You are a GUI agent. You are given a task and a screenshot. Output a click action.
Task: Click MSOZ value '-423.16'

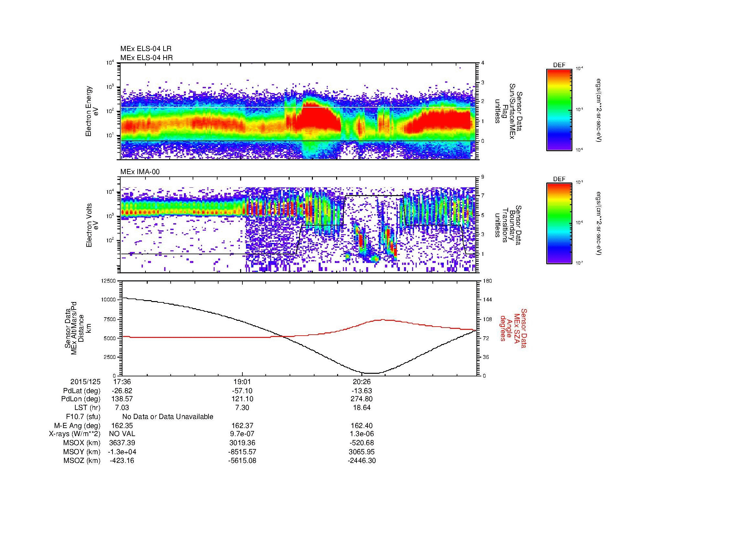(x=122, y=461)
